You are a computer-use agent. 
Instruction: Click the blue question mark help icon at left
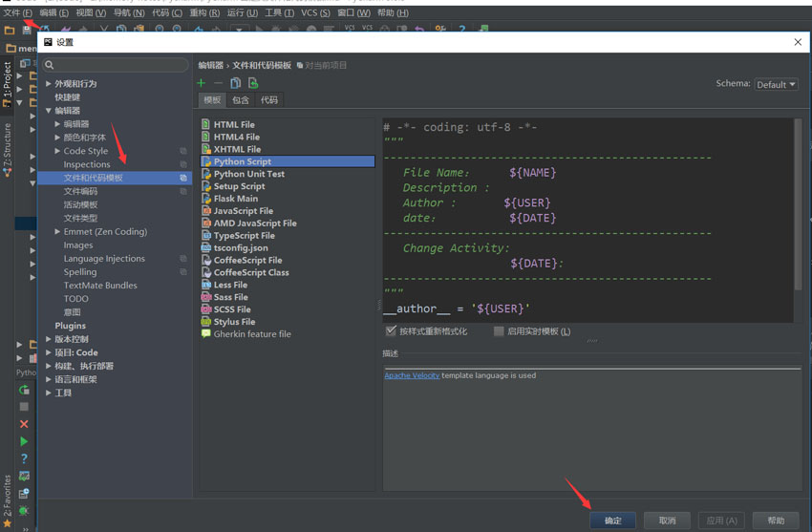(24, 458)
